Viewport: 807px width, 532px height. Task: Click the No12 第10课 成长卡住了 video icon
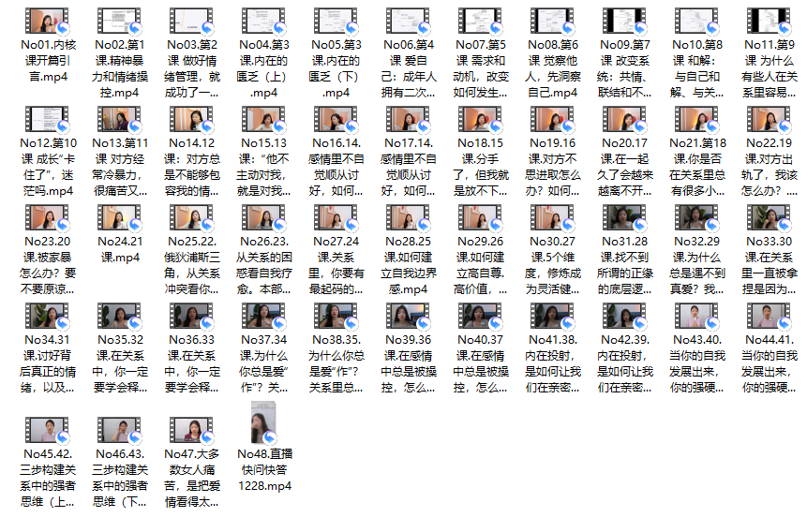pos(48,119)
